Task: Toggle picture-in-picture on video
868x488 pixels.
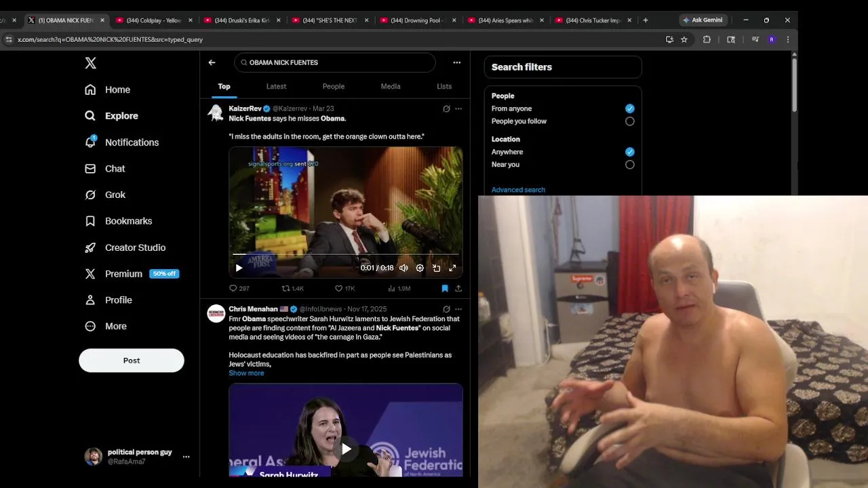Action: [436, 268]
